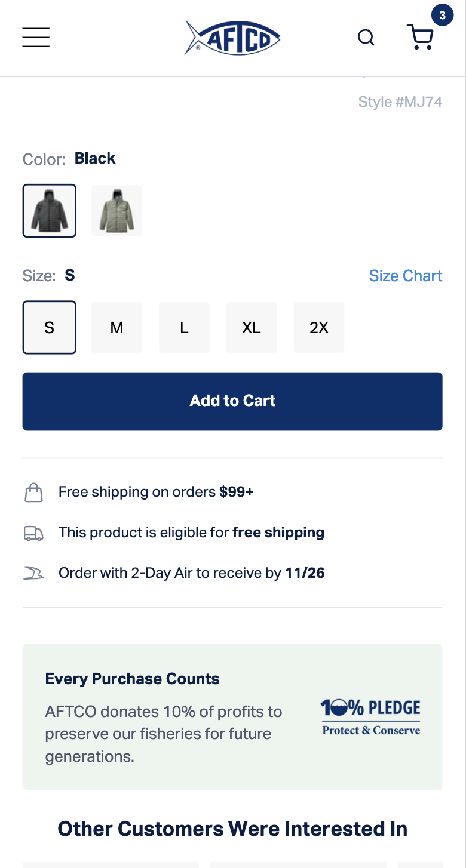
Task: Click the Every Purchase Counts heading
Action: 132,679
